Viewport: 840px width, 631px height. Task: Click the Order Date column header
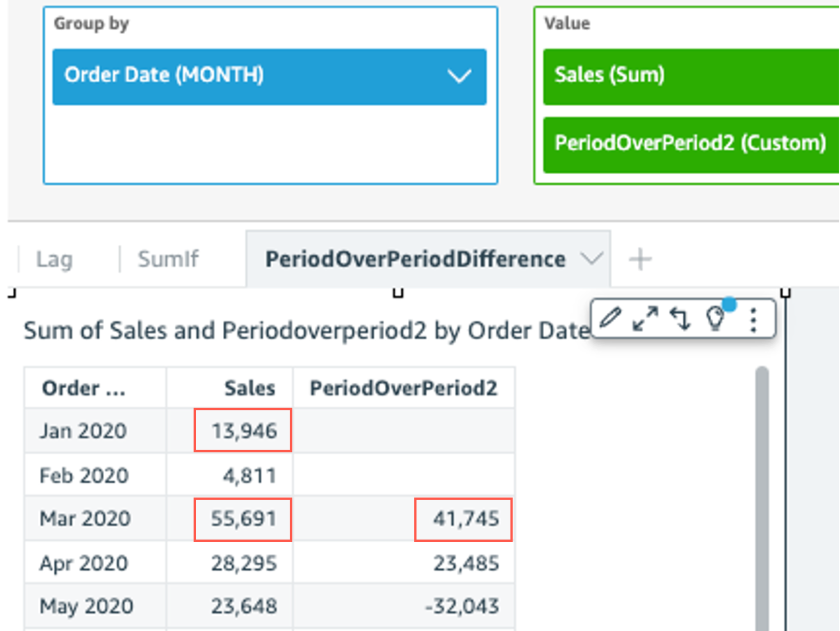coord(84,388)
